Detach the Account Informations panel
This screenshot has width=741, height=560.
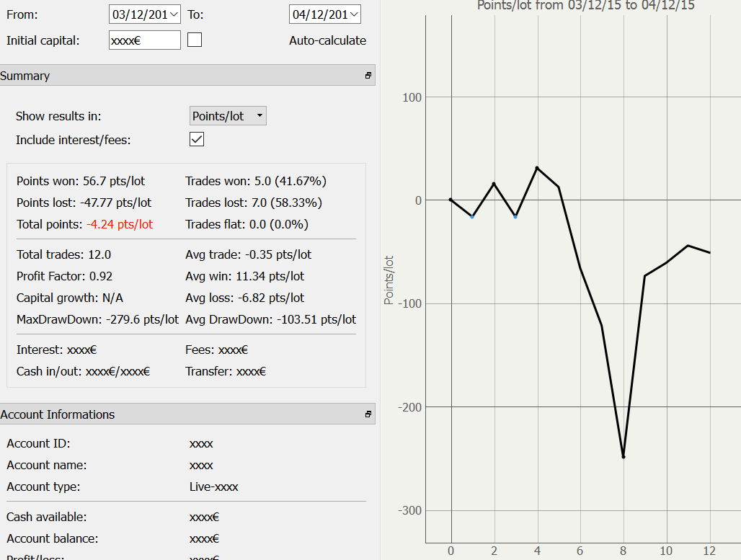[368, 414]
